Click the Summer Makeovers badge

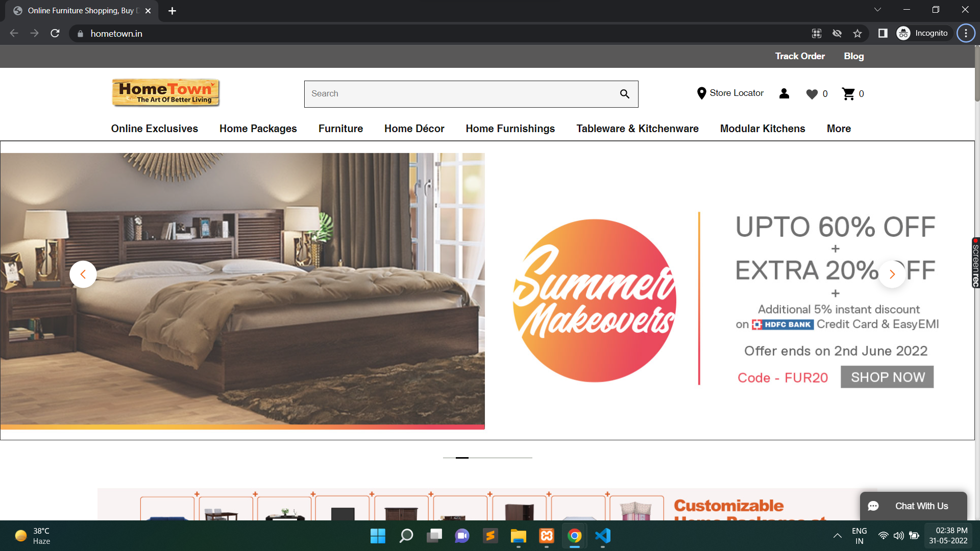[x=595, y=300]
